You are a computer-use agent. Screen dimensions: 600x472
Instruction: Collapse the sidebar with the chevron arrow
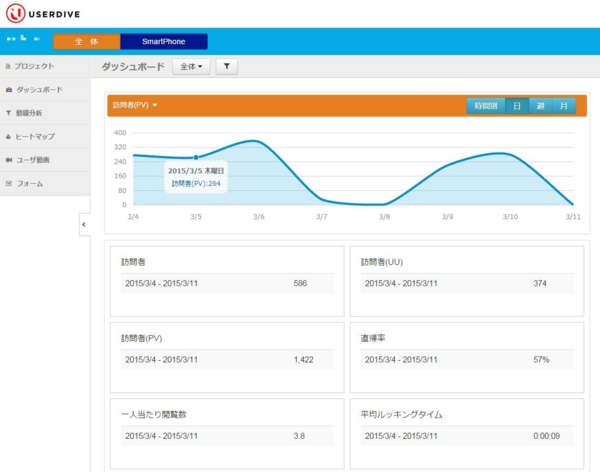coord(84,225)
